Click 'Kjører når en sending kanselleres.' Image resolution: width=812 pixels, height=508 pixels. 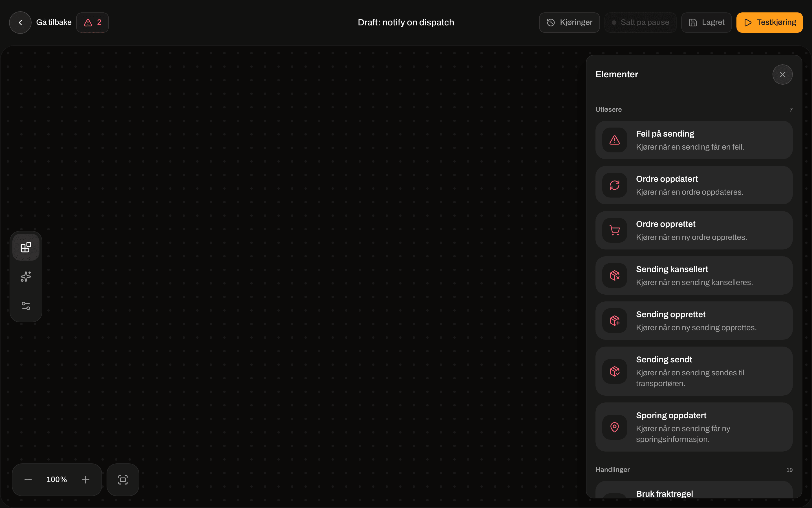pyautogui.click(x=694, y=283)
